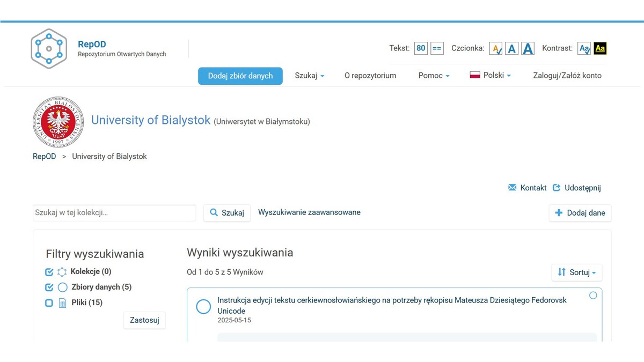The width and height of the screenshot is (644, 362).
Task: Set text spacing with the 80 icon
Action: pyautogui.click(x=421, y=48)
